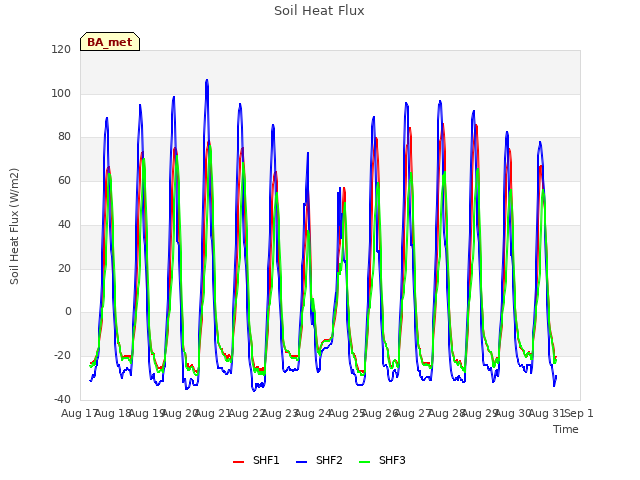
Task: Click the 120 y-axis tick label
Action: coord(61,49)
